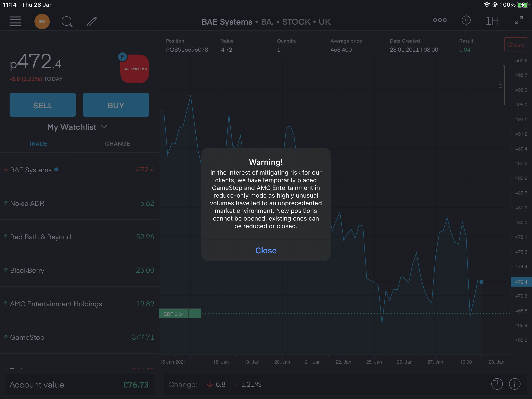This screenshot has width=532, height=399.
Task: Select GameStop in the watchlist
Action: click(x=79, y=337)
